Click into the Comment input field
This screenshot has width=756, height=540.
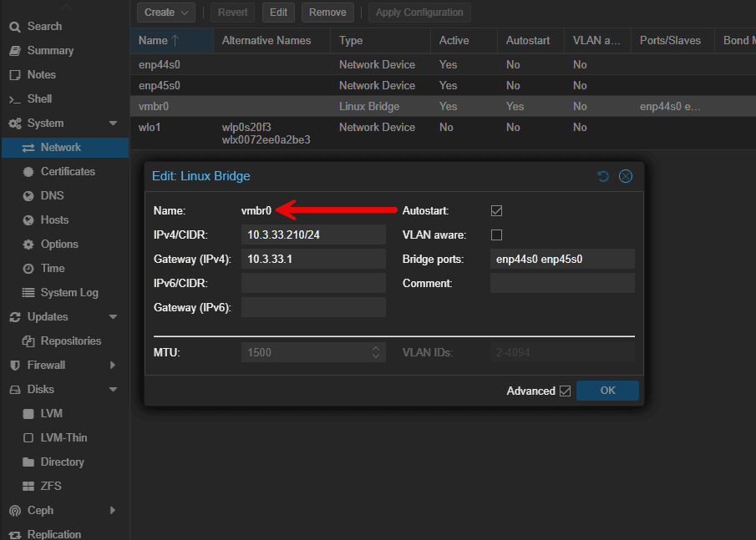561,283
